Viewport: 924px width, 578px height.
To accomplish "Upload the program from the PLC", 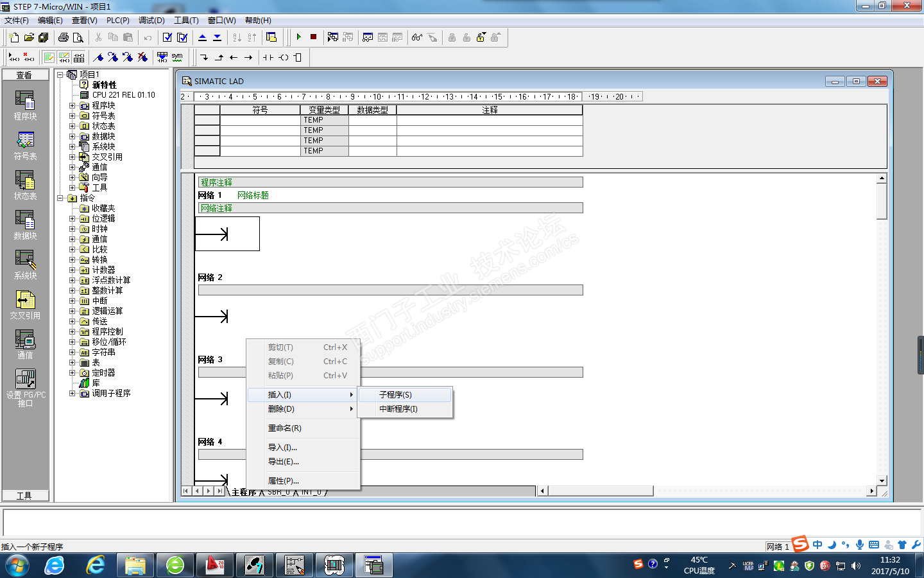I will (x=202, y=37).
